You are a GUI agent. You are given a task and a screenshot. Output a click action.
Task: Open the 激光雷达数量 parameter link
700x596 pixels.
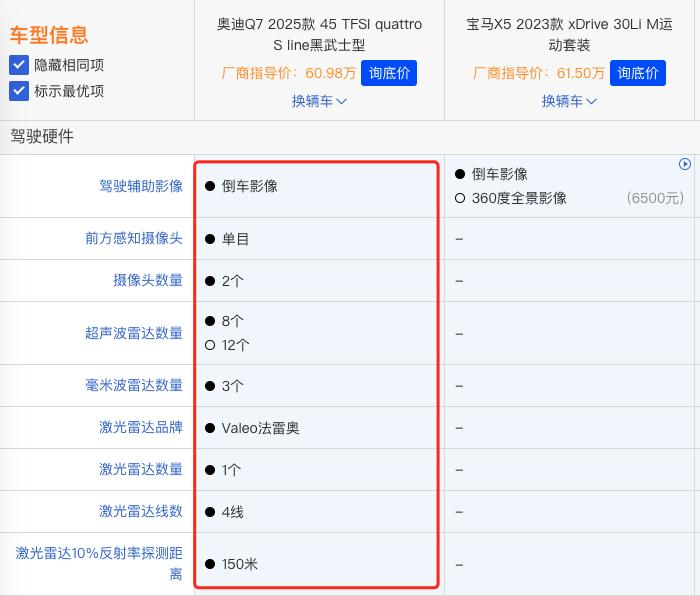141,469
